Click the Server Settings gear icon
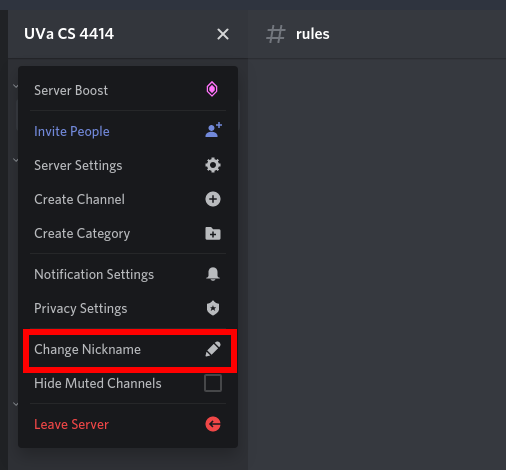 click(213, 165)
